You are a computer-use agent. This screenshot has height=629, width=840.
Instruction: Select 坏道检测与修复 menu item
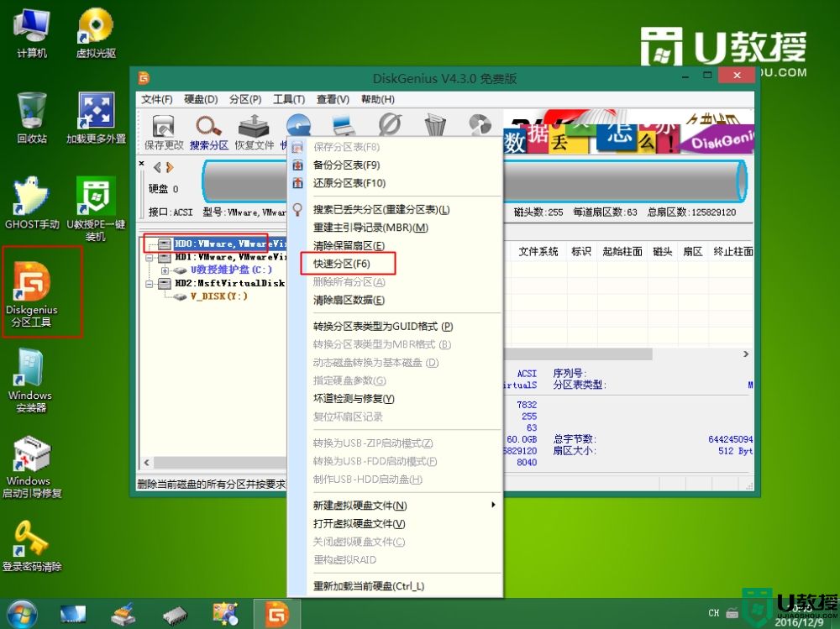(396, 399)
